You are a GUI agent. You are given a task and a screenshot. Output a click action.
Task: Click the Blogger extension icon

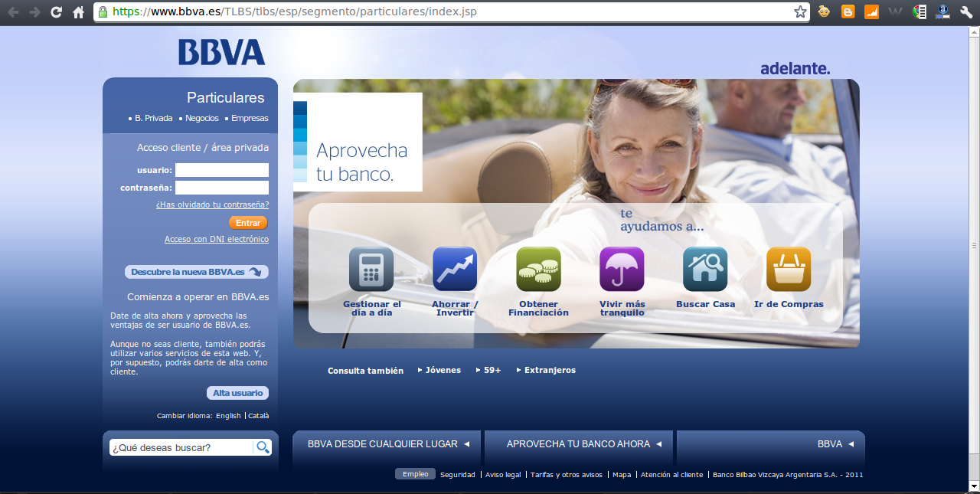(x=848, y=11)
